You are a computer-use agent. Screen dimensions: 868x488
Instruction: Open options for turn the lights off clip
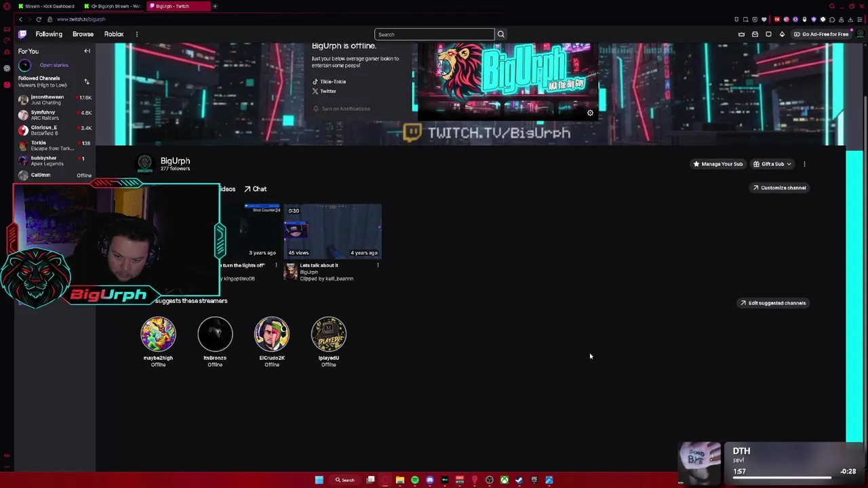coord(276,265)
